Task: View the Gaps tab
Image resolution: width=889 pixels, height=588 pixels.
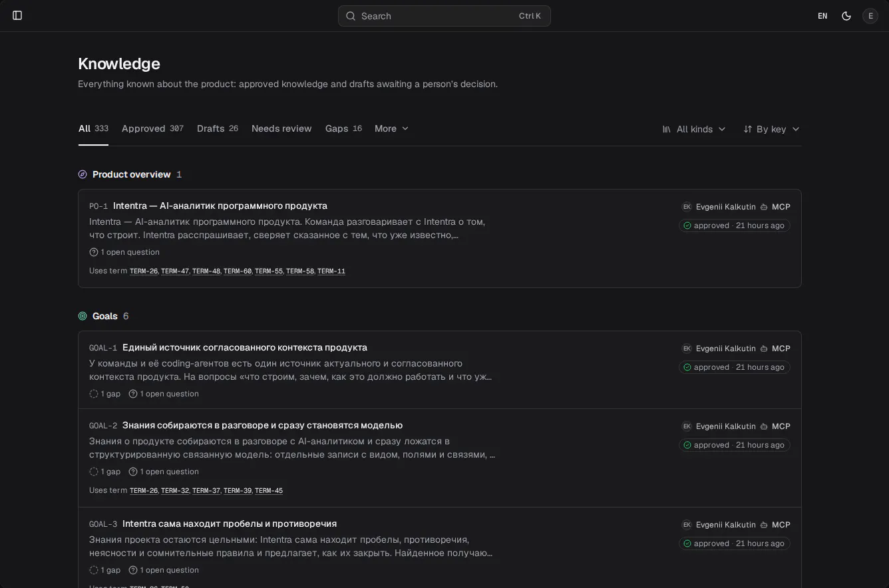Action: point(343,128)
